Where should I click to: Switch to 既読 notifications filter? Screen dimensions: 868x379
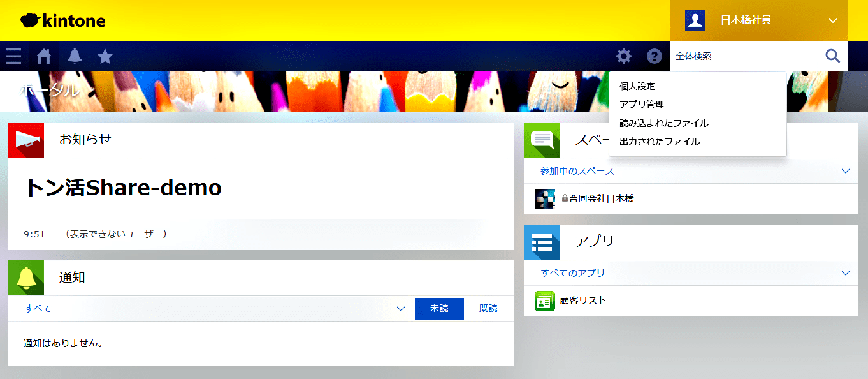coord(488,309)
